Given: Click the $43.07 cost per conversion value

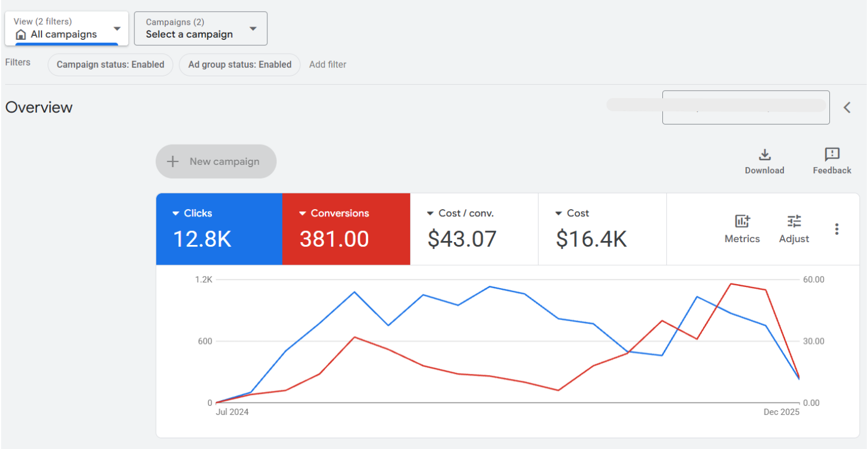Looking at the screenshot, I should pos(462,239).
